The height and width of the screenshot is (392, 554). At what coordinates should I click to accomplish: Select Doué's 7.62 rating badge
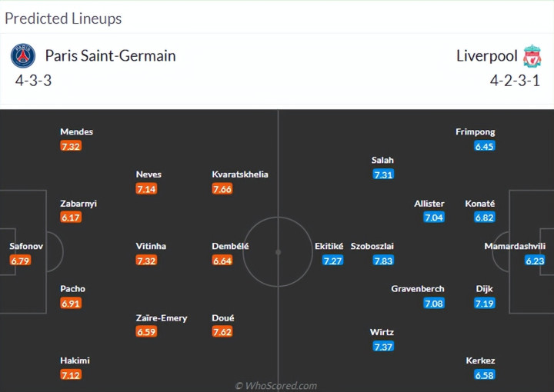[222, 332]
